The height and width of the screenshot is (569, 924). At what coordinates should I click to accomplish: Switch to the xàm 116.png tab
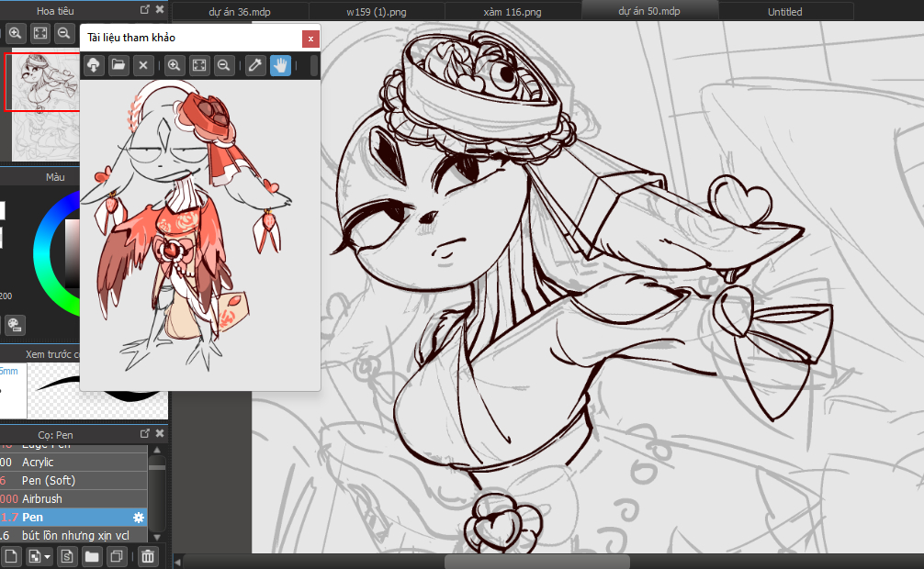pos(512,12)
